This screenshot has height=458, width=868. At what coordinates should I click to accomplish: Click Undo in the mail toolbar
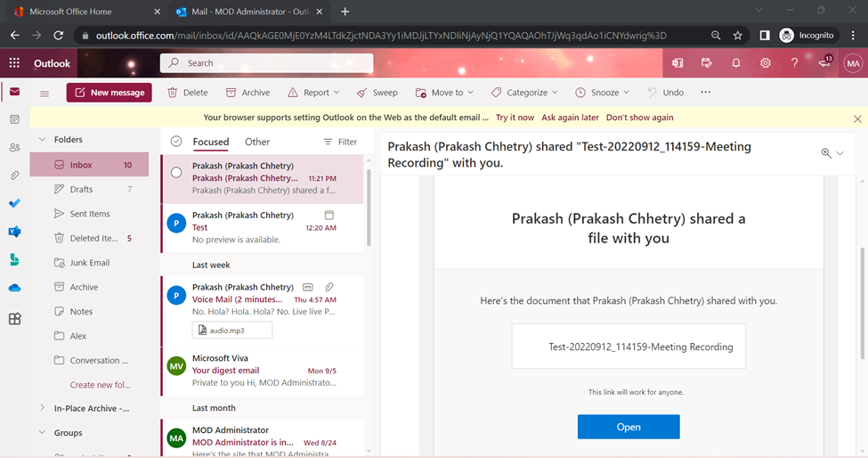coord(665,93)
